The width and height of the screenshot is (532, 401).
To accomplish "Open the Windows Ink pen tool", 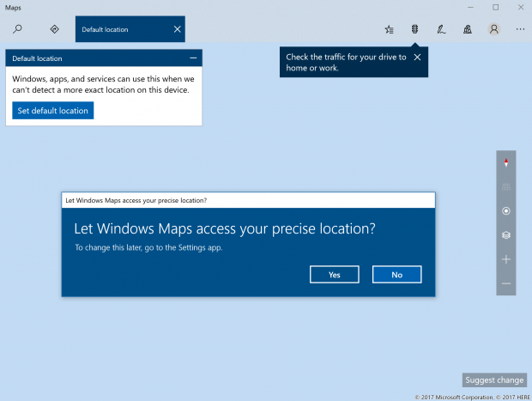I will coord(441,29).
